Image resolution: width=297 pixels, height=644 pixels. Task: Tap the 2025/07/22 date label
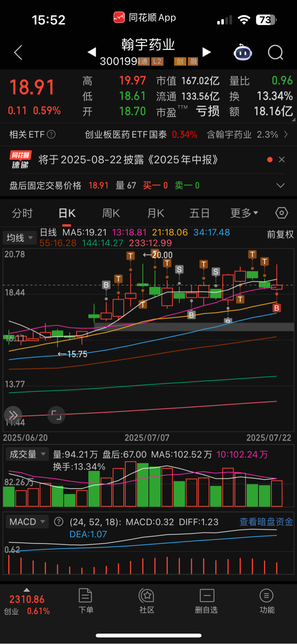point(269,438)
